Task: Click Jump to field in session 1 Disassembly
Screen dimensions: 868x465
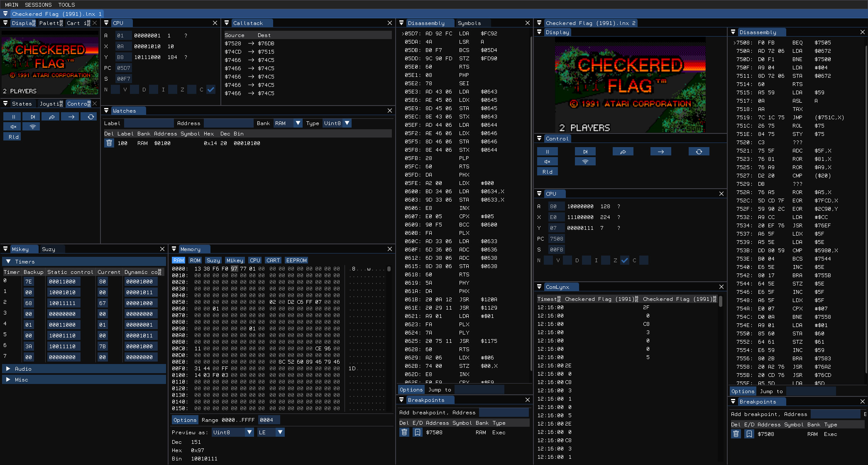Action: coord(479,389)
